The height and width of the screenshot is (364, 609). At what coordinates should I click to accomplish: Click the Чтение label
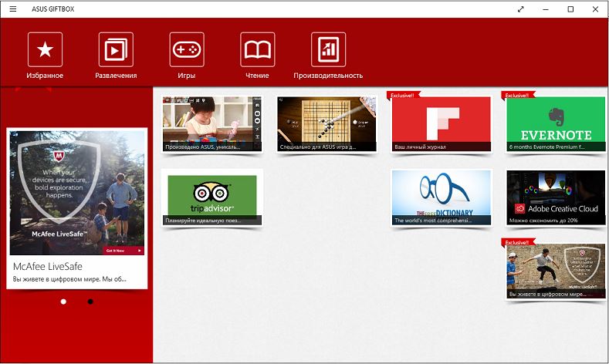point(257,76)
